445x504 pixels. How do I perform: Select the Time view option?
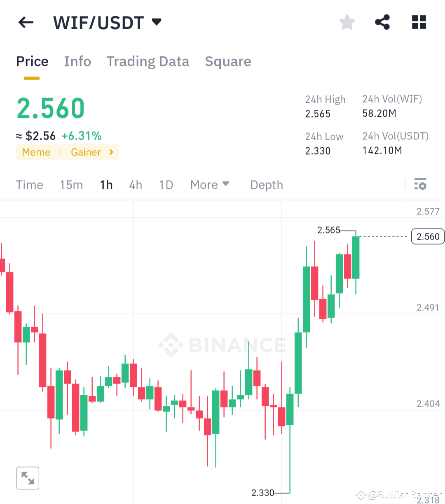tap(29, 185)
